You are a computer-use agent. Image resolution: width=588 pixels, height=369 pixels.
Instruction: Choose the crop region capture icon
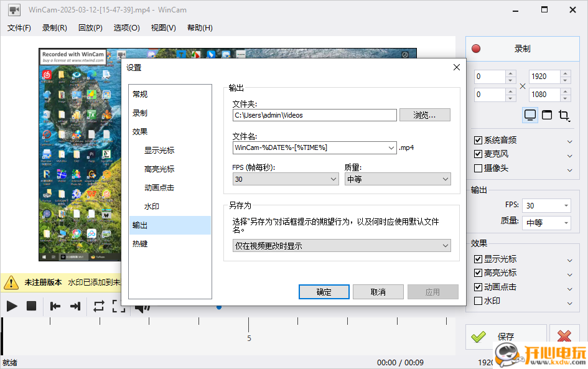pyautogui.click(x=564, y=115)
